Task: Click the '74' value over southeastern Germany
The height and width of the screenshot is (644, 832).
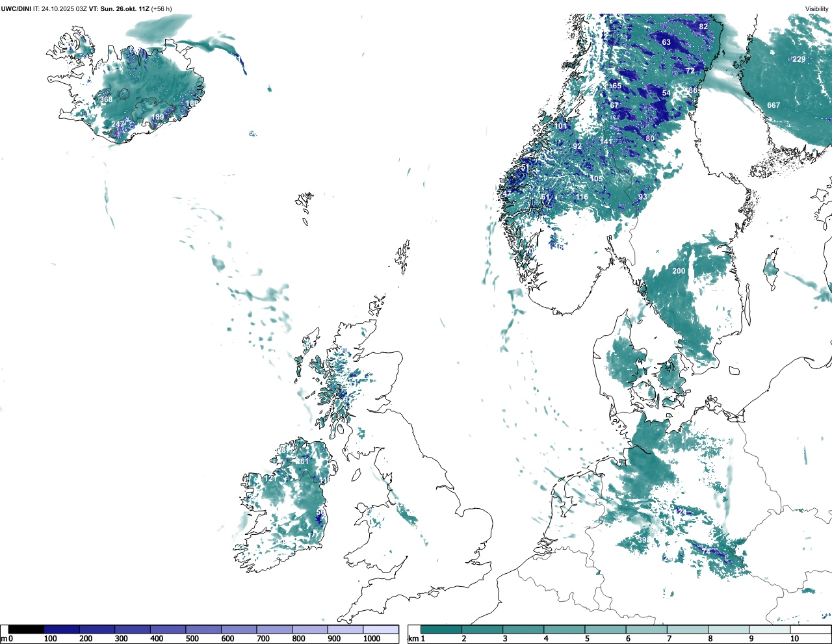Action: [x=706, y=551]
